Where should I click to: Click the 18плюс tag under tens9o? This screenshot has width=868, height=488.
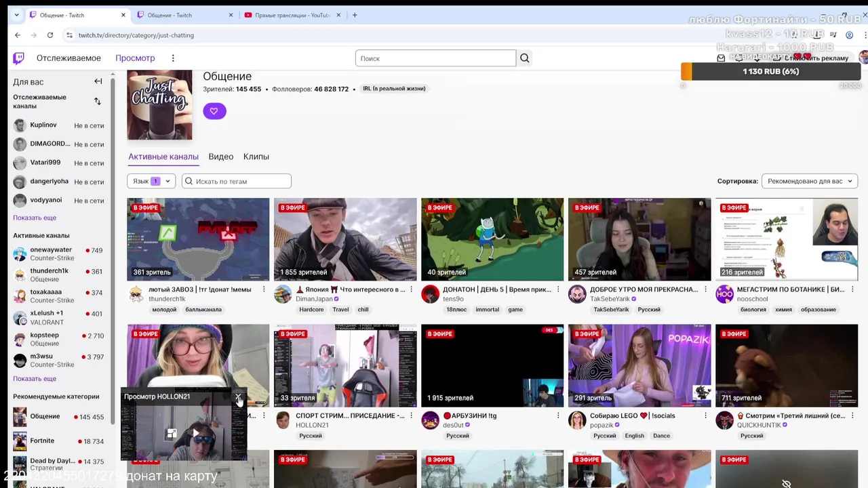456,310
